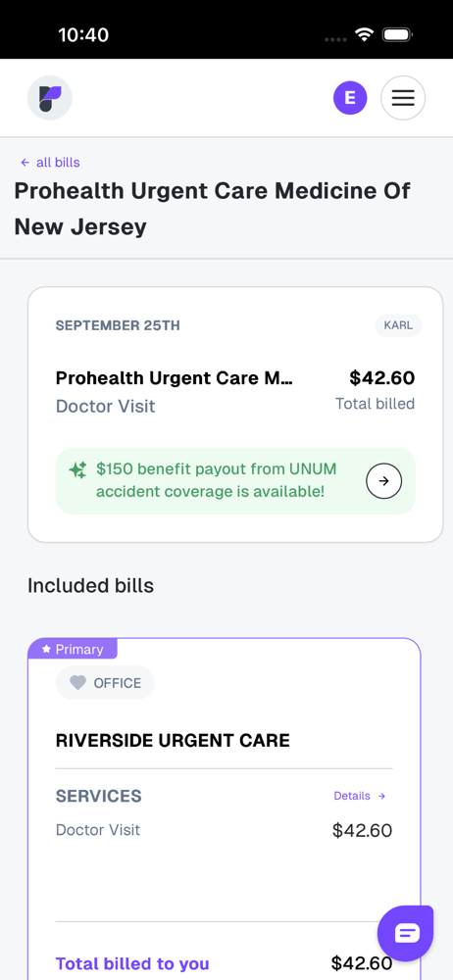Tap the arrow next to Details
This screenshot has height=980, width=453.
pos(381,796)
